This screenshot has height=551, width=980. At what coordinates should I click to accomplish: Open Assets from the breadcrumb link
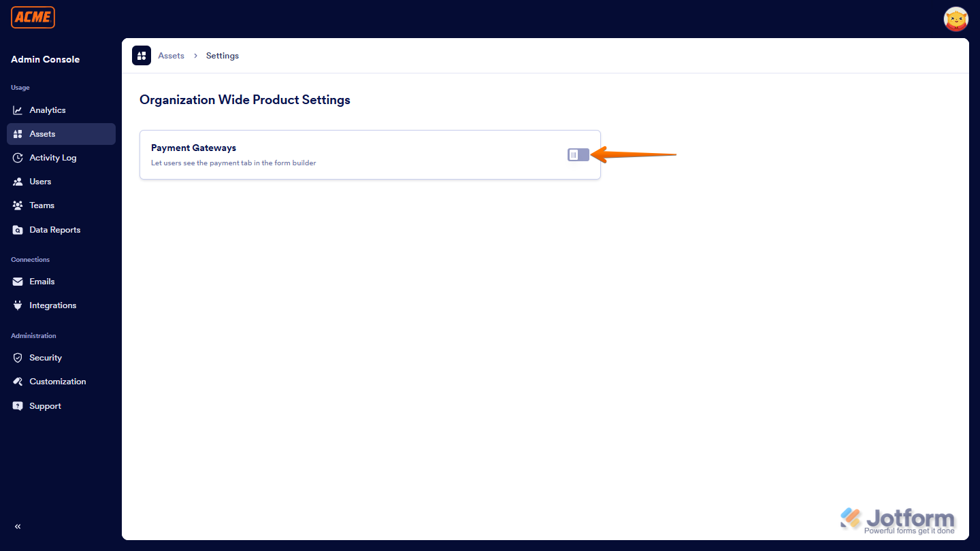[171, 55]
